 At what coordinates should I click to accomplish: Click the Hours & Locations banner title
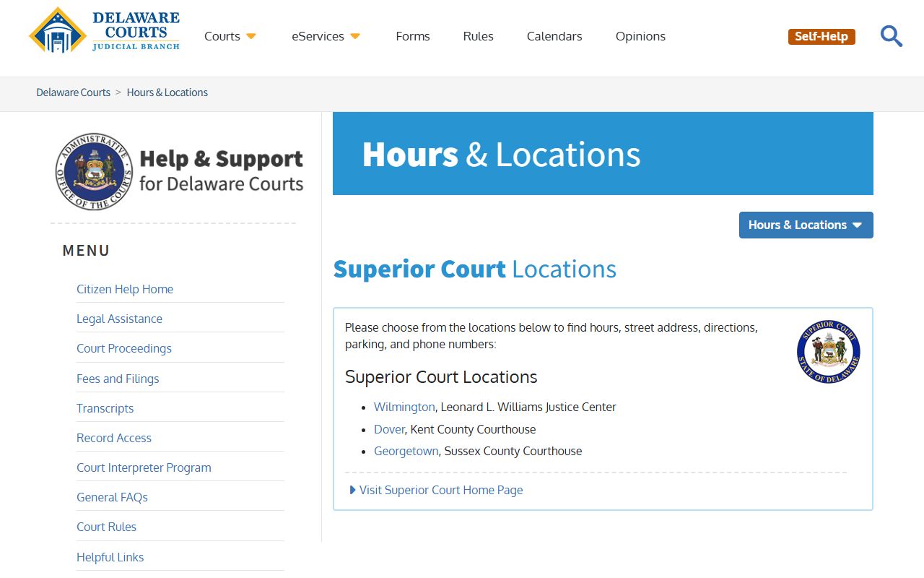pyautogui.click(x=502, y=154)
